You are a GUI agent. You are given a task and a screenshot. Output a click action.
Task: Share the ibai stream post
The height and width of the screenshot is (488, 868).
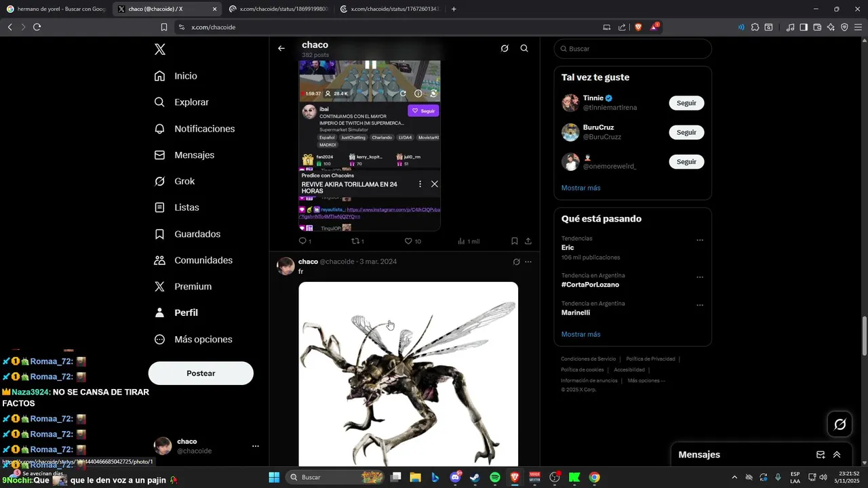click(x=528, y=241)
